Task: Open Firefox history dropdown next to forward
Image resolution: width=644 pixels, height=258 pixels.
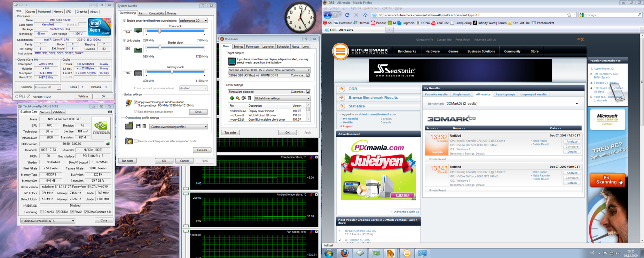Action: (x=340, y=15)
